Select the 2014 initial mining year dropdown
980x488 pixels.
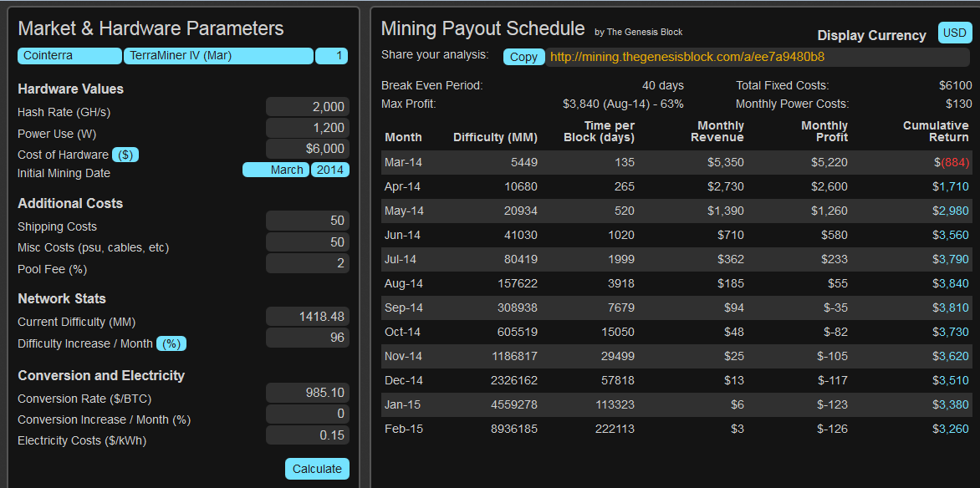pos(330,170)
